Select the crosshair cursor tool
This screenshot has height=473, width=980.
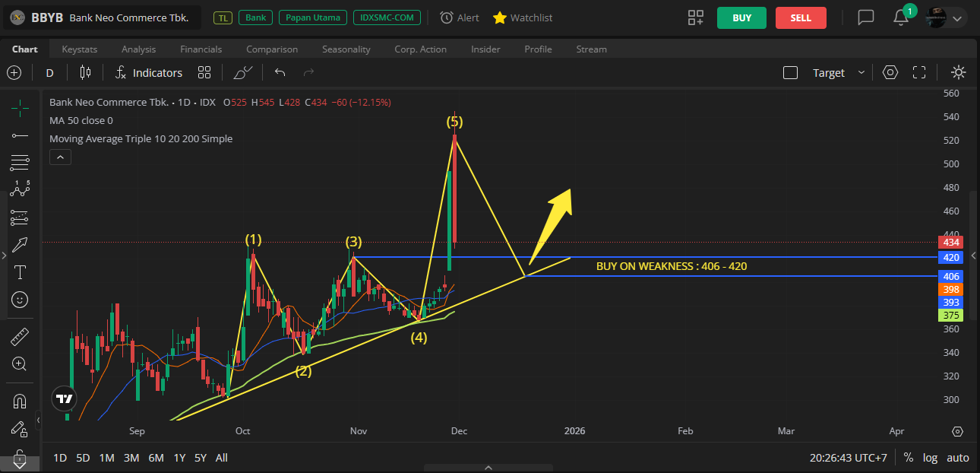coord(20,108)
